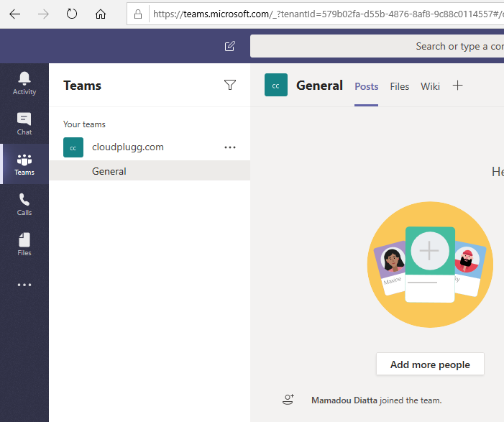The image size is (504, 422).
Task: Click the Search or type a command box
Action: point(377,46)
